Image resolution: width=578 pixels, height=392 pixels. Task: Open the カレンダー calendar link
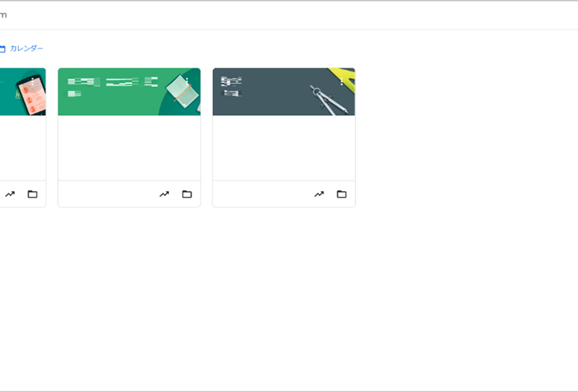[26, 48]
